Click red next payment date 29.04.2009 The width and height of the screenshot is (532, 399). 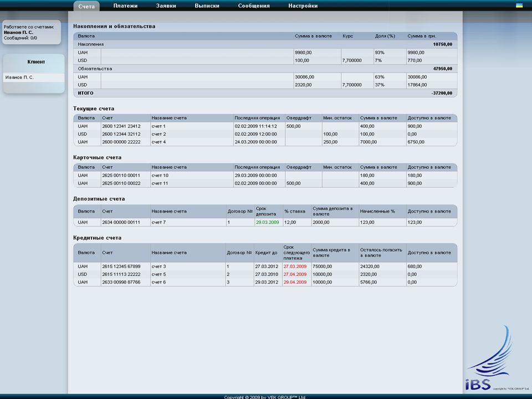point(295,282)
